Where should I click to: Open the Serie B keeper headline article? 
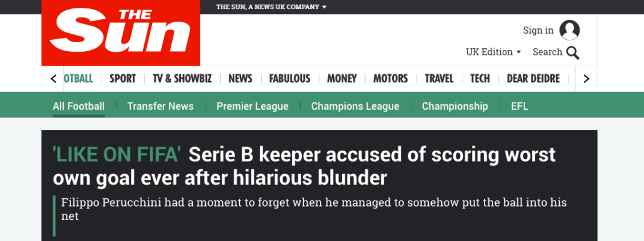[x=304, y=166]
